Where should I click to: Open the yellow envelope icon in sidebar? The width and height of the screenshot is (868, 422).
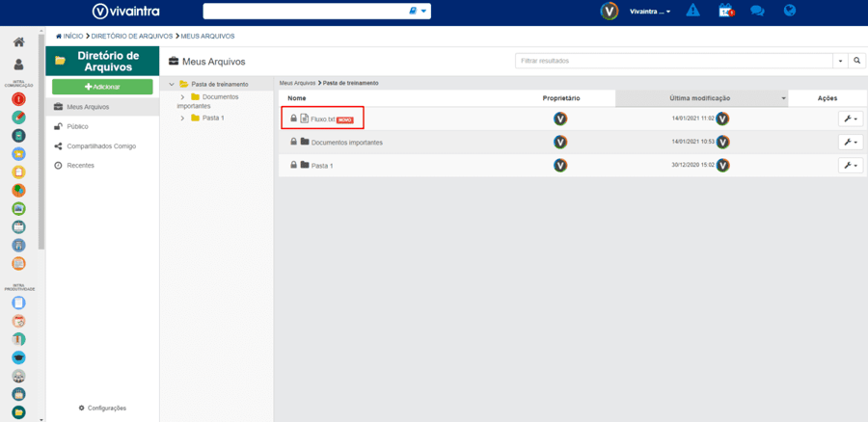pos(19,154)
